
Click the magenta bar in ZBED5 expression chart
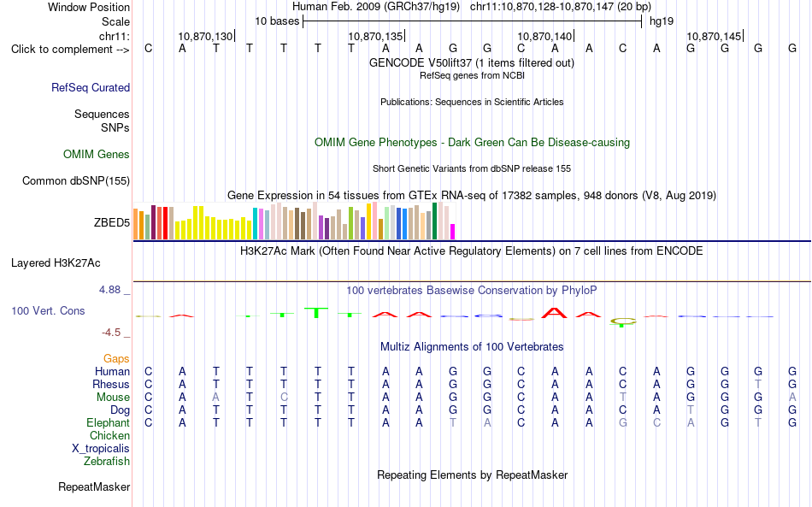[x=453, y=232]
